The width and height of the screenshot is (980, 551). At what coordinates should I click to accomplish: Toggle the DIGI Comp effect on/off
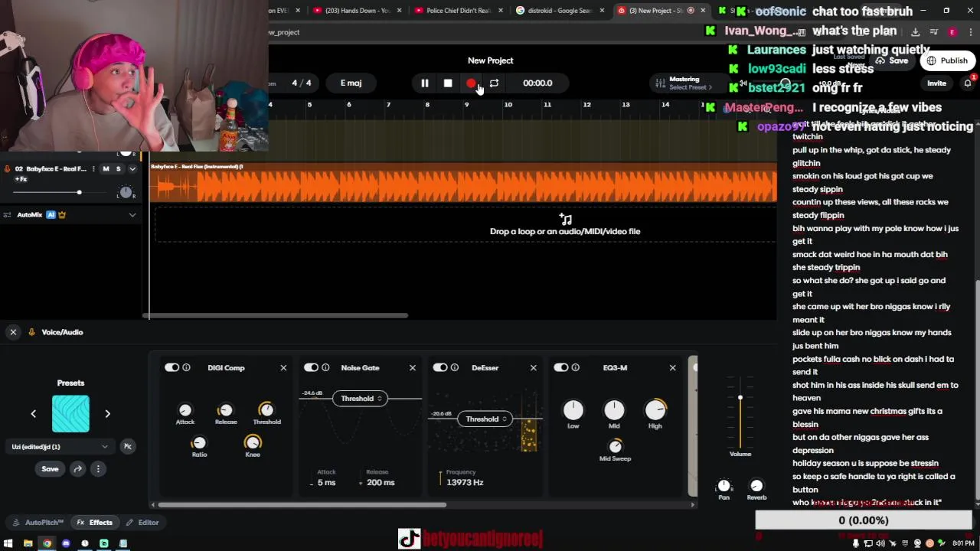click(171, 367)
